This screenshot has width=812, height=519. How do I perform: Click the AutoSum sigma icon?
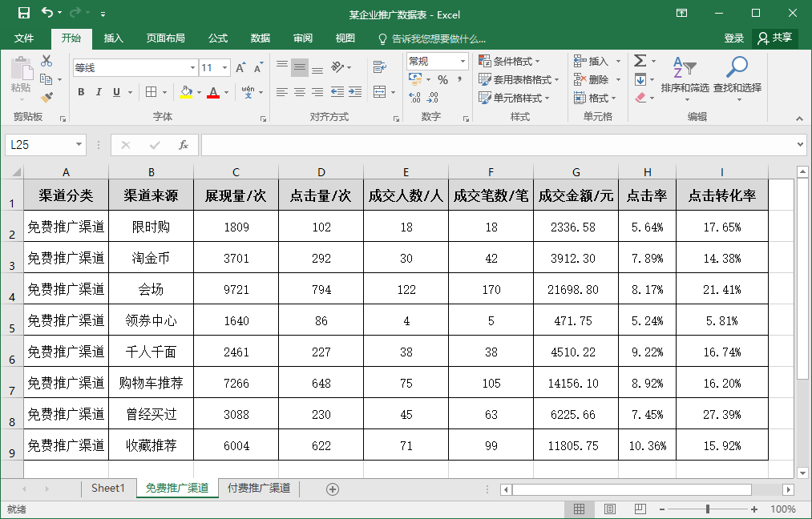click(640, 61)
